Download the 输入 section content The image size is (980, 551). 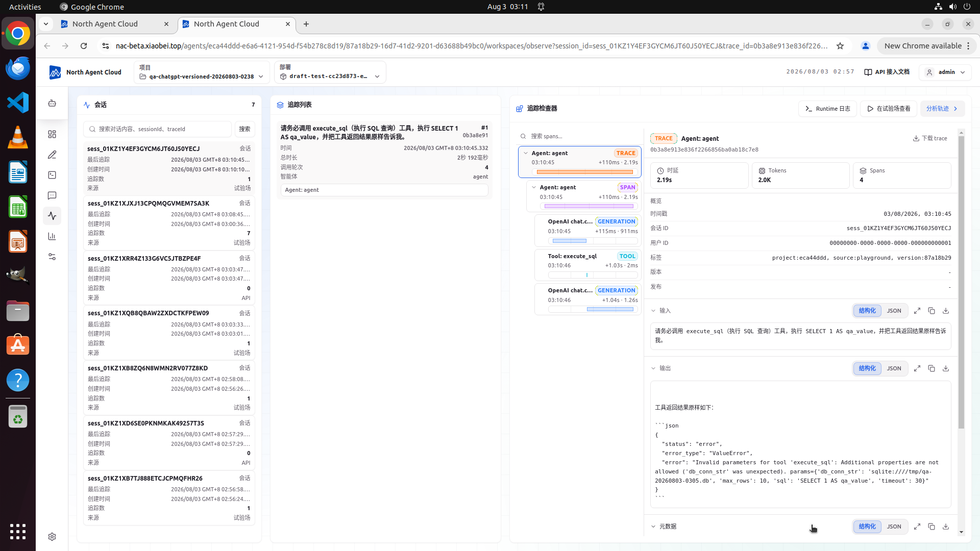point(946,311)
